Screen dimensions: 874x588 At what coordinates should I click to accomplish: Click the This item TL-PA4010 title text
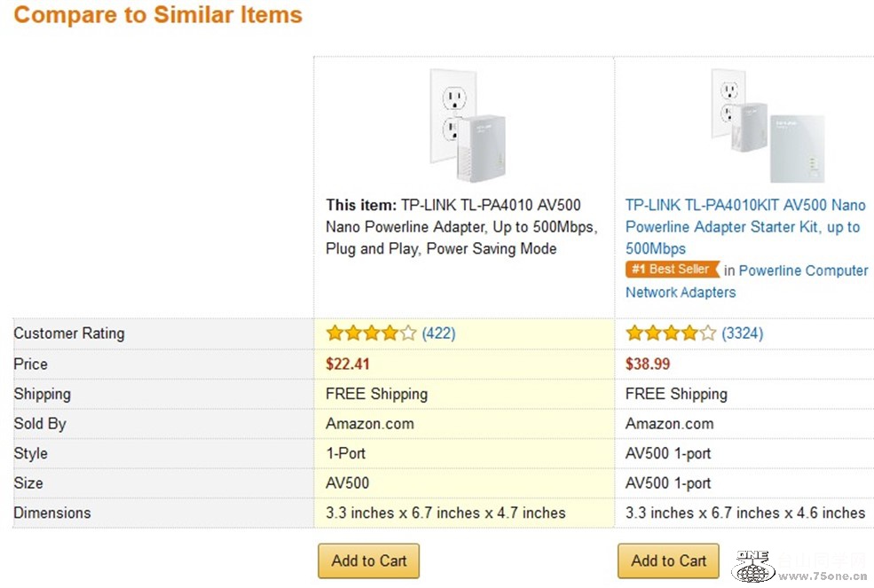461,227
